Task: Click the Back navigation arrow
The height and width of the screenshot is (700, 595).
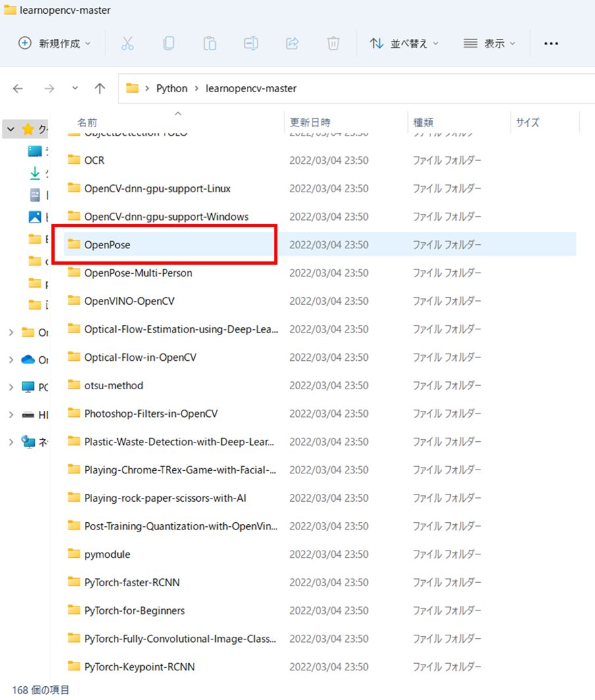Action: click(18, 88)
